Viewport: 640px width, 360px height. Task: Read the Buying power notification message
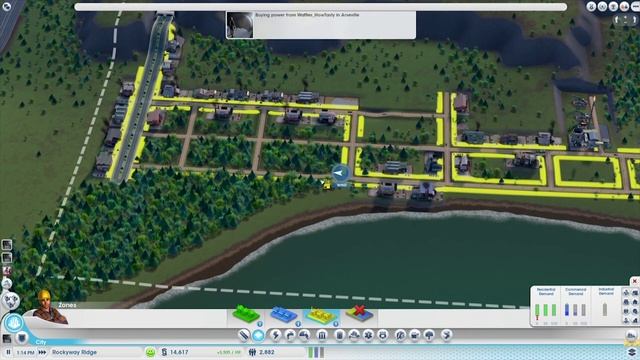coord(307,15)
